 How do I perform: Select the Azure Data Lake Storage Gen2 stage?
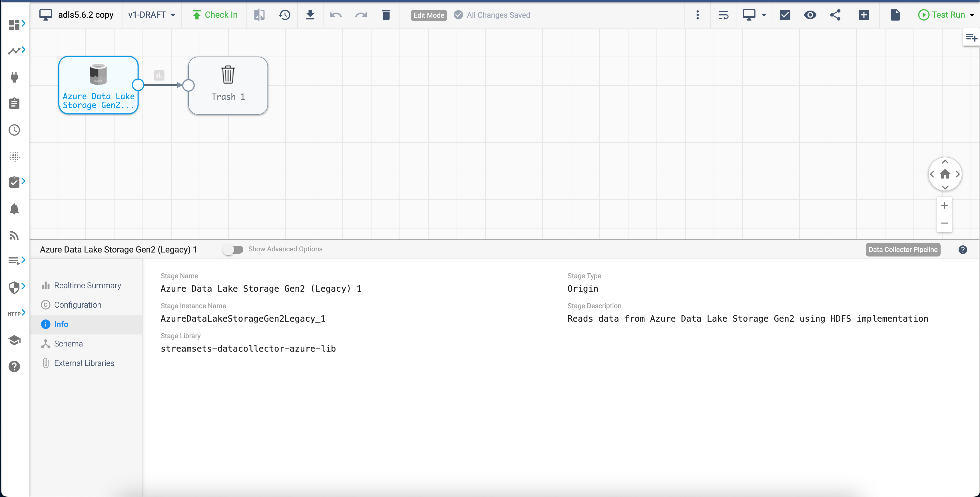[98, 85]
